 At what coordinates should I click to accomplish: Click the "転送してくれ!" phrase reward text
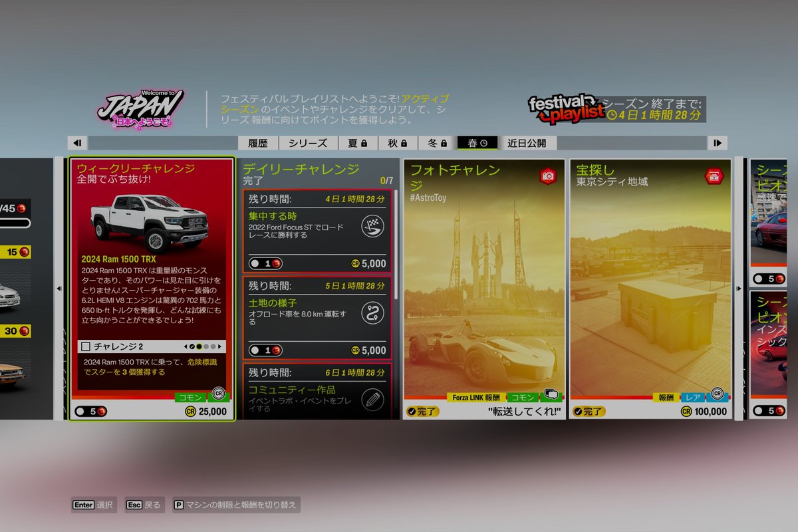(x=524, y=412)
